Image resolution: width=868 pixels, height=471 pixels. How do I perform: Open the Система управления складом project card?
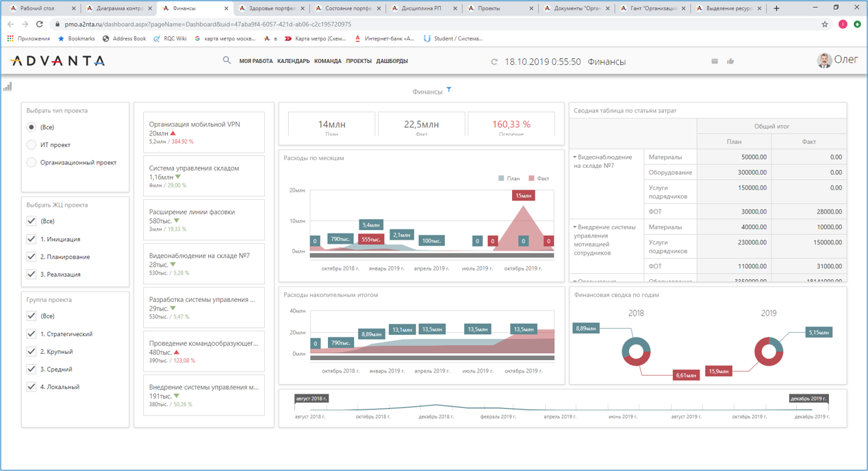pyautogui.click(x=204, y=176)
